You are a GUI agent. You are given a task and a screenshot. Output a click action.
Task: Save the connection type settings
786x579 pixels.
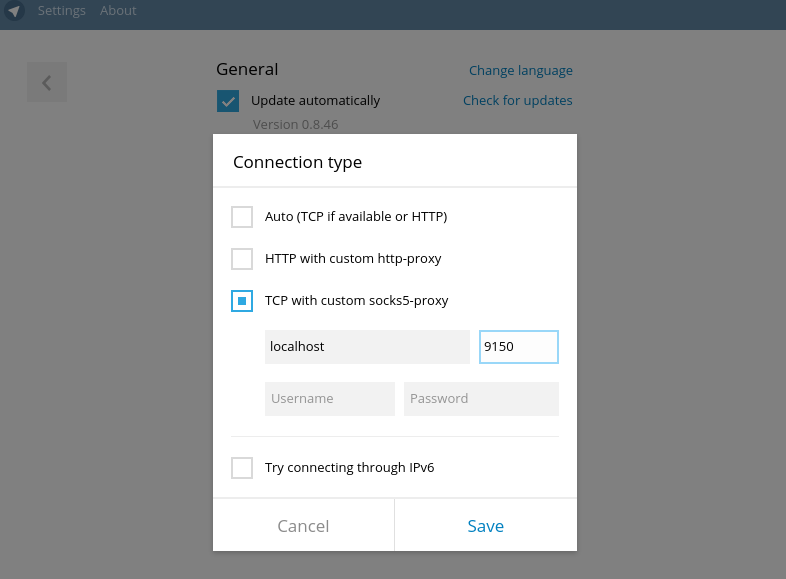[485, 526]
